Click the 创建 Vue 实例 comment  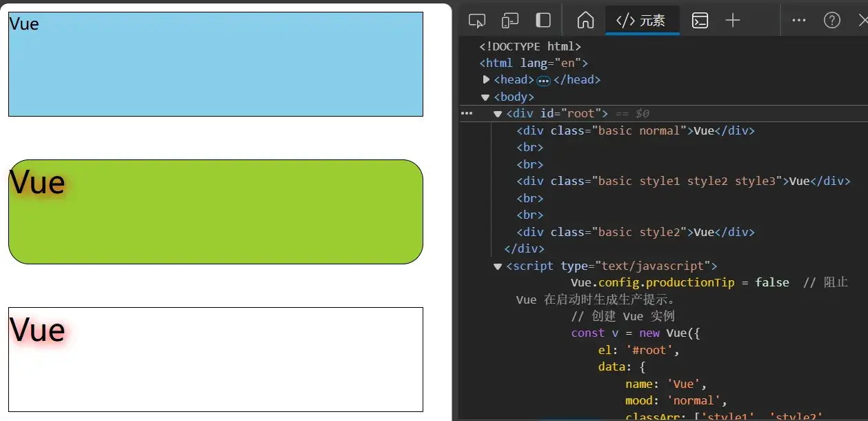(x=623, y=316)
